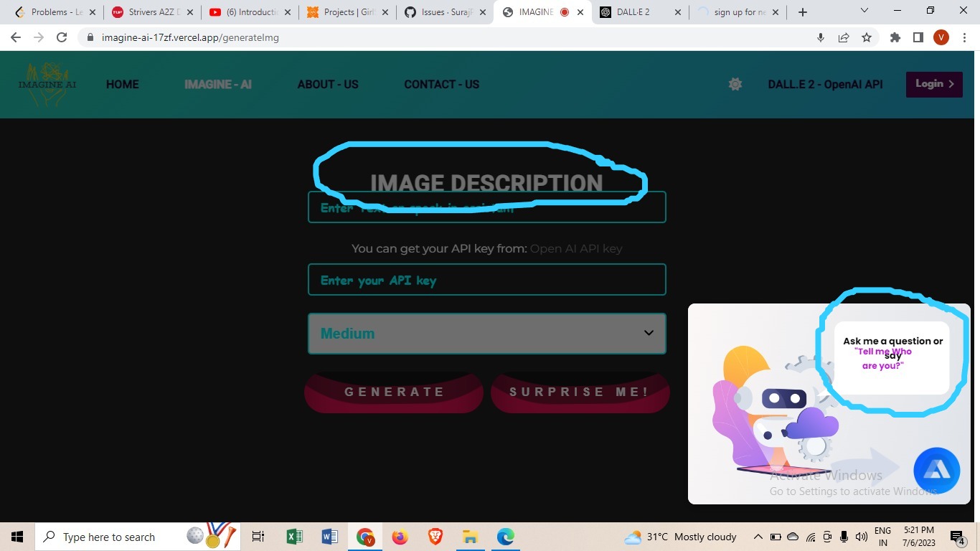Open the browser extensions puzzle icon
Screen dimensions: 980x551
tap(895, 37)
